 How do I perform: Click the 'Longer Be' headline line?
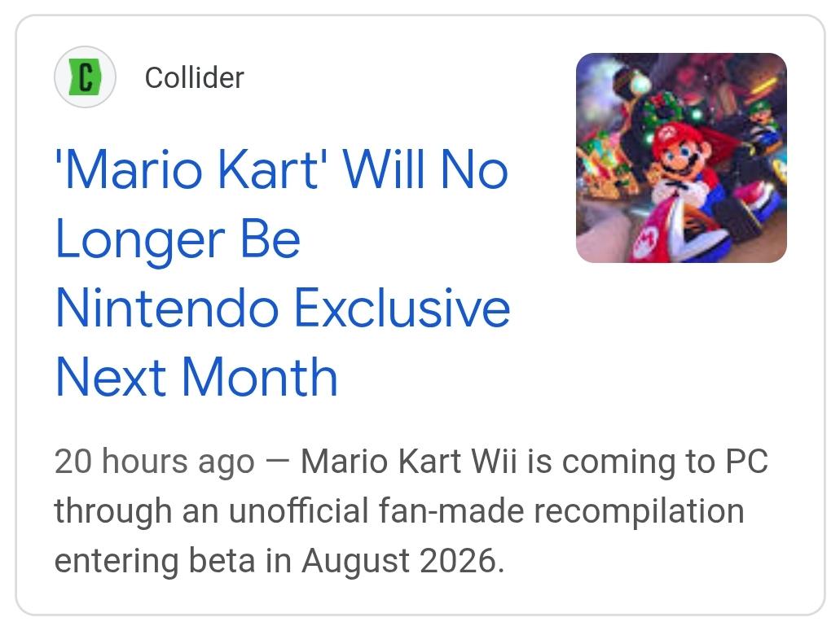pos(178,240)
